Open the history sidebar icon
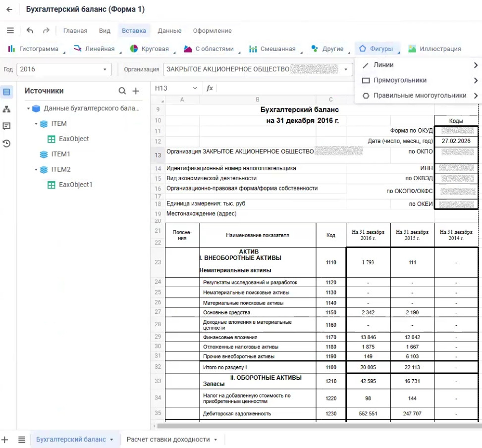482x448 pixels. tap(6, 144)
